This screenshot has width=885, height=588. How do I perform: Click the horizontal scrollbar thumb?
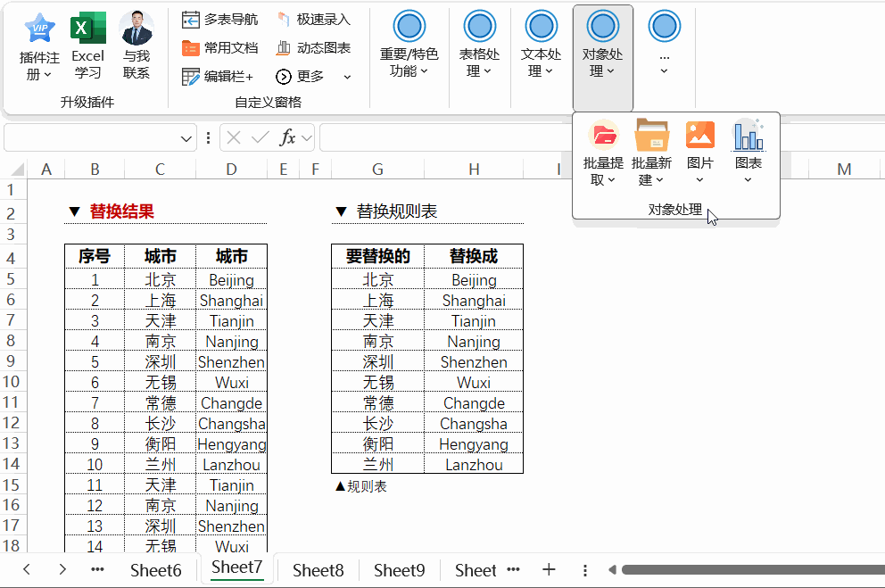(753, 570)
